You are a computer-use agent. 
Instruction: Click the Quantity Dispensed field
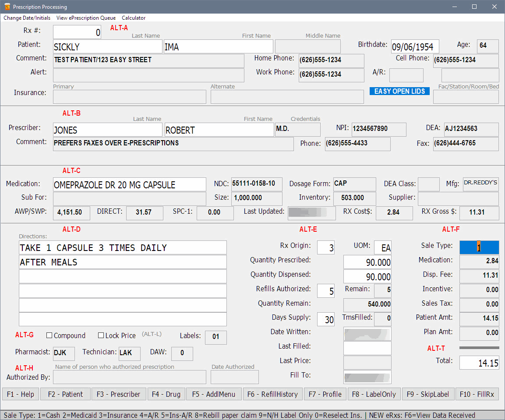tap(367, 276)
